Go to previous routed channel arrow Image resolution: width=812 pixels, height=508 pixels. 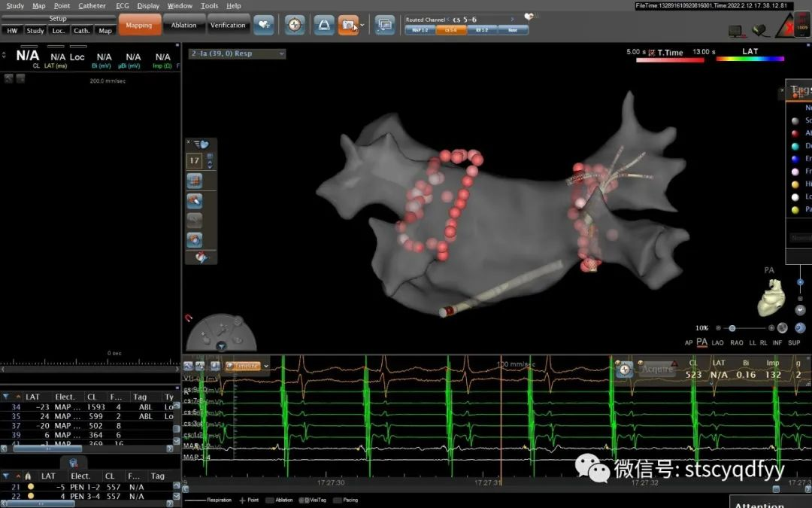pos(448,20)
